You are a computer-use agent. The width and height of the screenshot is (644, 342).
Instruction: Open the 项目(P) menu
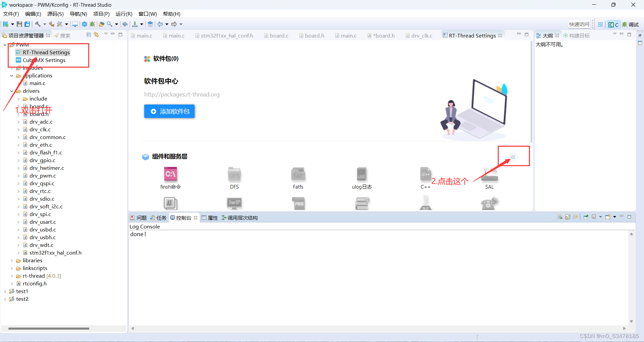coord(101,14)
